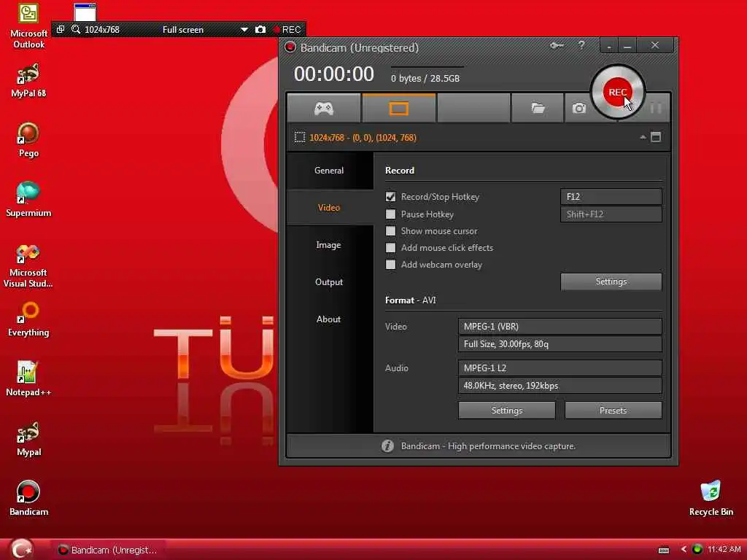Click the fullscreen window icon beside the resolution bar
Screen dimensions: 747x560
click(656, 137)
